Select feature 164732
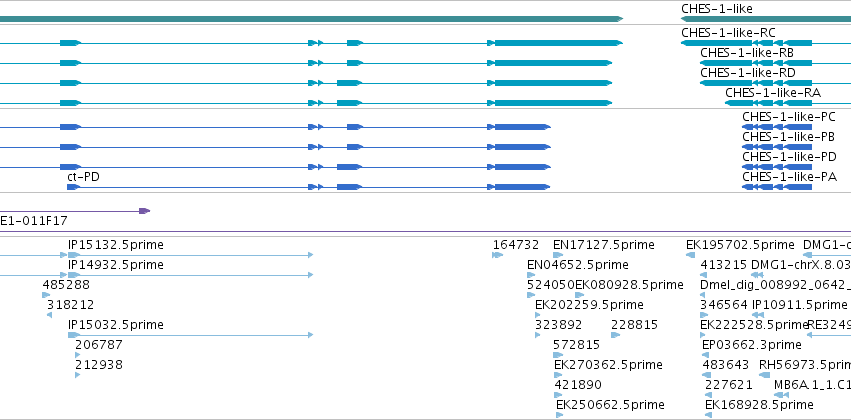The image size is (851, 420). [x=516, y=245]
